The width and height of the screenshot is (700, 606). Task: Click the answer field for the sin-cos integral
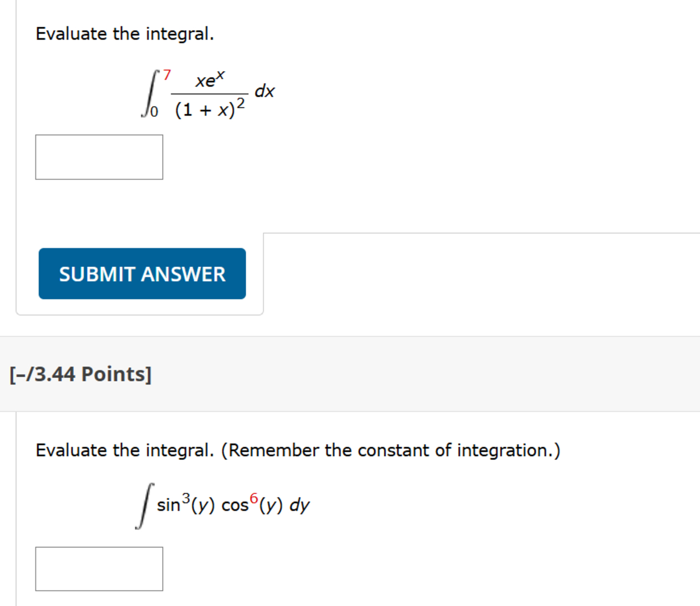(x=99, y=568)
